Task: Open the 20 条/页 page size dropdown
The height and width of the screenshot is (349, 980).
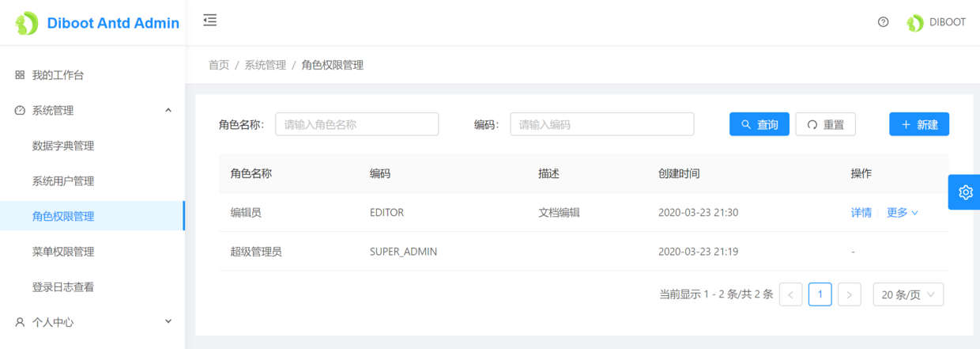Action: pos(908,294)
